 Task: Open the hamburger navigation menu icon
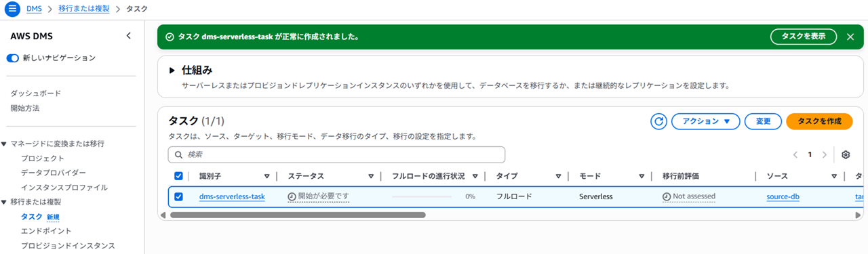[x=12, y=9]
